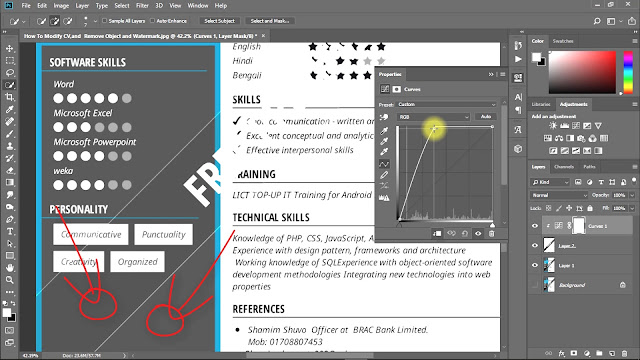640x360 pixels.
Task: Click the Select Subject button
Action: coord(220,21)
